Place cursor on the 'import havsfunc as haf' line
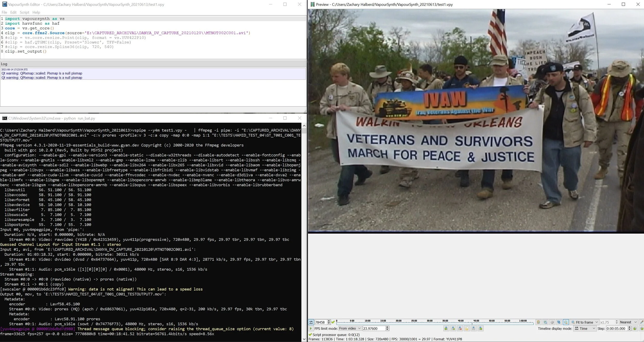The height and width of the screenshot is (342, 644). [32, 23]
